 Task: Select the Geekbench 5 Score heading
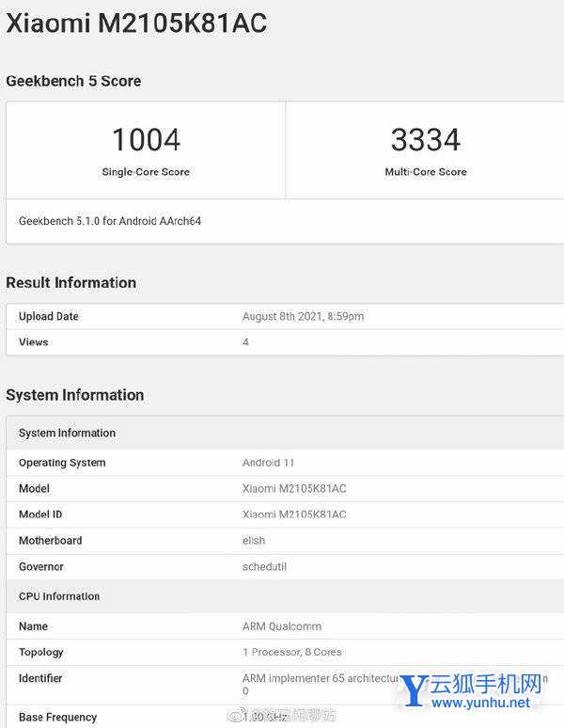tap(73, 81)
